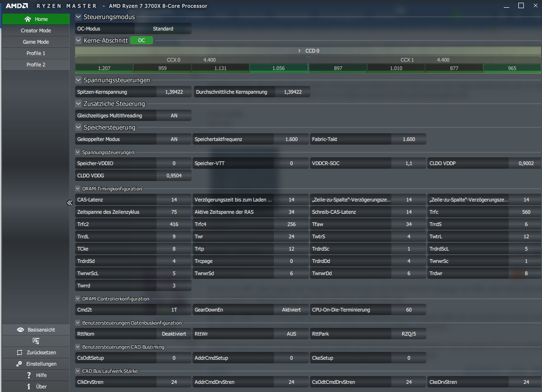Collapse the Kerne-Abschnitt section
The image size is (542, 392).
pyautogui.click(x=78, y=40)
